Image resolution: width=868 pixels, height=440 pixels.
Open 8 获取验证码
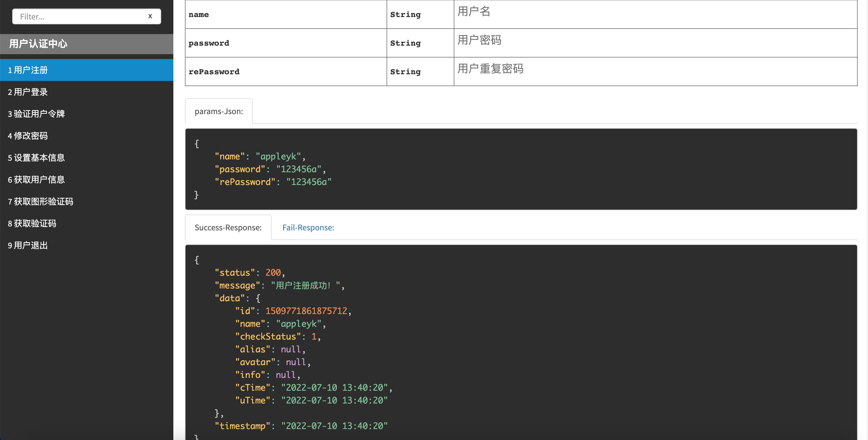tap(87, 224)
